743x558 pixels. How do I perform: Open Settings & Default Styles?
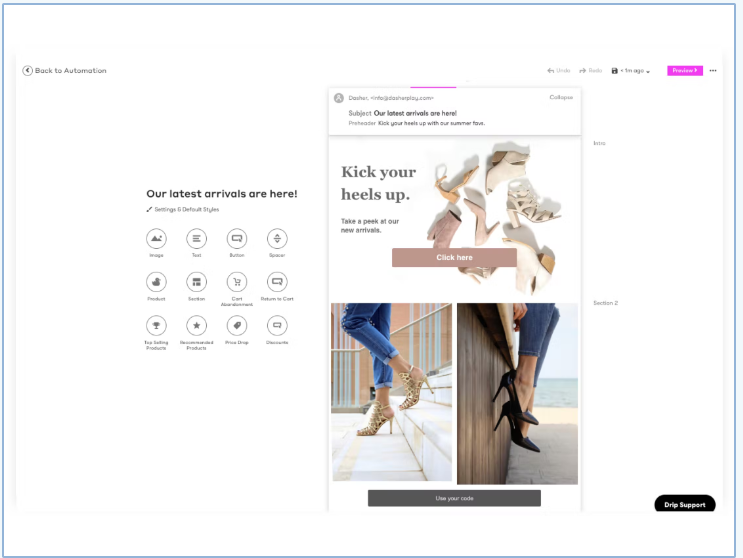(x=187, y=209)
